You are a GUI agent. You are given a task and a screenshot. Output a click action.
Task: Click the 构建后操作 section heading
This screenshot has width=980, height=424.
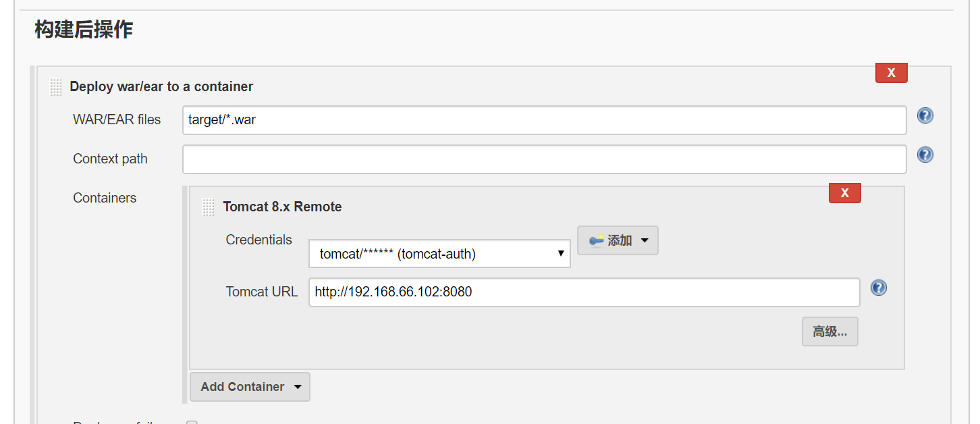point(84,29)
